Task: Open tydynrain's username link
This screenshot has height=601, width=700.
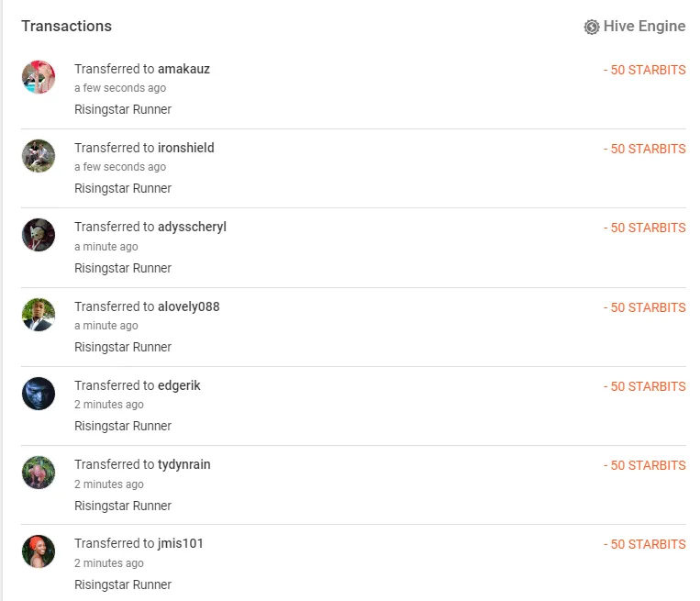Action: [x=183, y=464]
